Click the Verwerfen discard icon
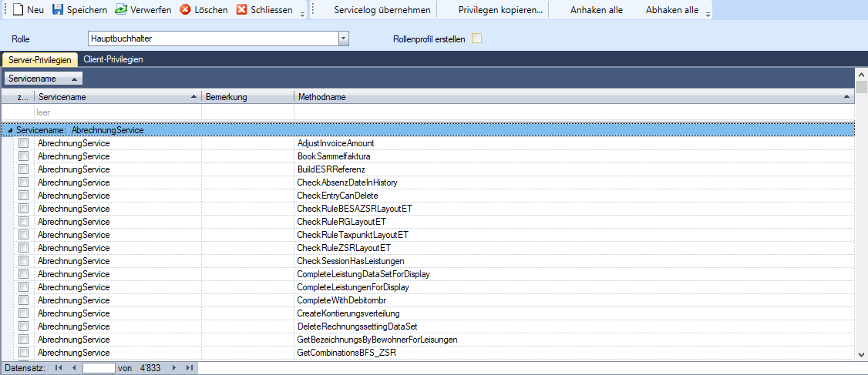The height and width of the screenshot is (375, 868). pos(121,10)
